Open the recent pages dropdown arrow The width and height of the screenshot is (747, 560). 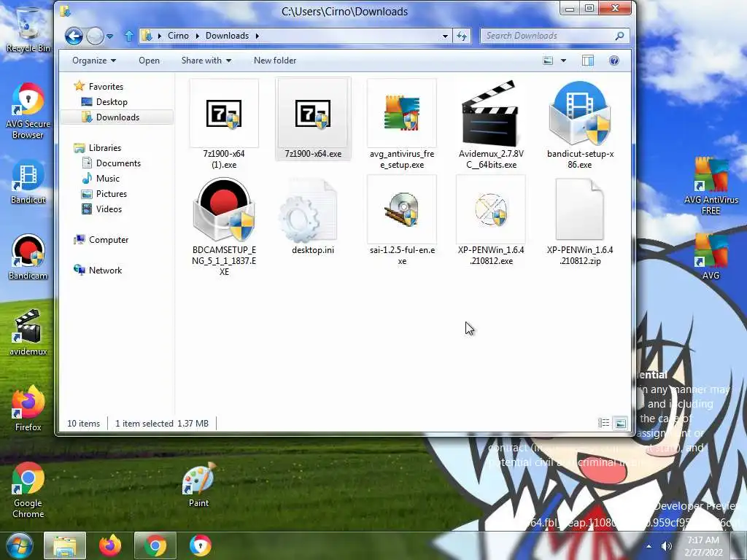109,36
